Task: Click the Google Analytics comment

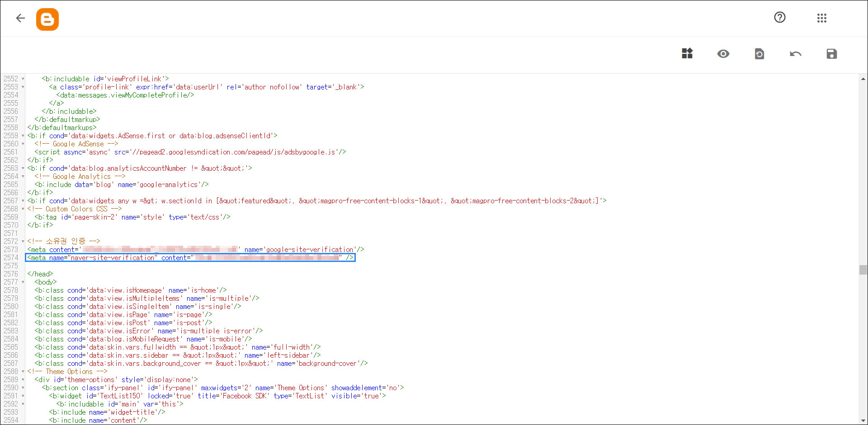Action: point(80,176)
